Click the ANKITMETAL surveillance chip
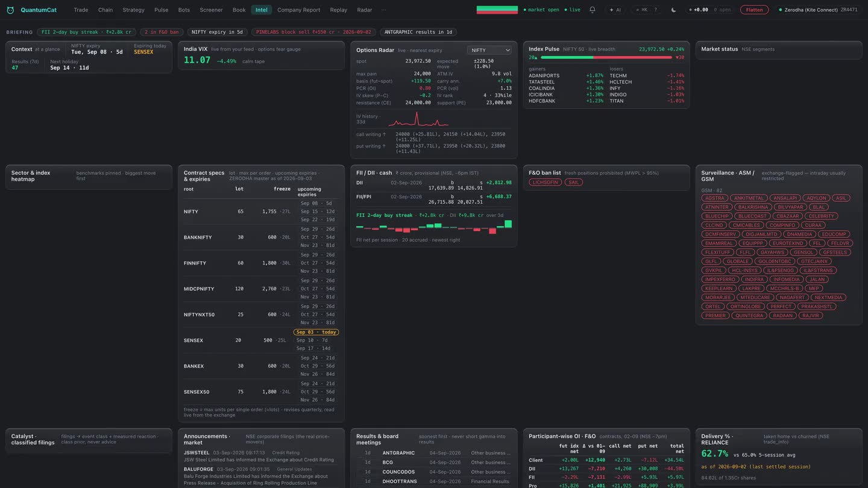This screenshot has width=868, height=488. tap(749, 198)
